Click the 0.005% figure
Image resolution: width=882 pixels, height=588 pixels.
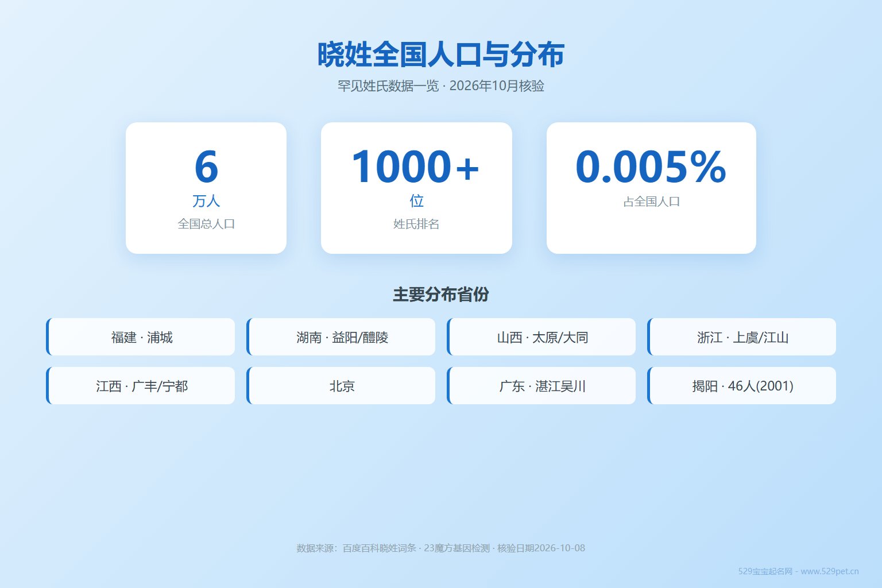coord(651,167)
